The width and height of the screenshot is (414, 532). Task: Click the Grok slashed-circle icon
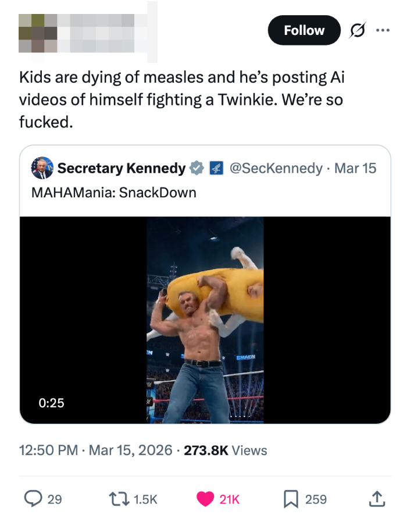click(356, 31)
